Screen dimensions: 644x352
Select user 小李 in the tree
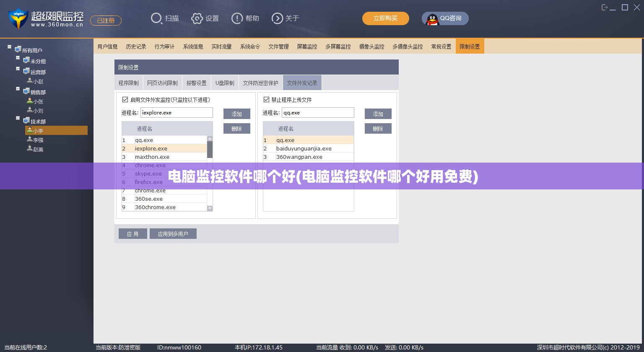[x=56, y=130]
